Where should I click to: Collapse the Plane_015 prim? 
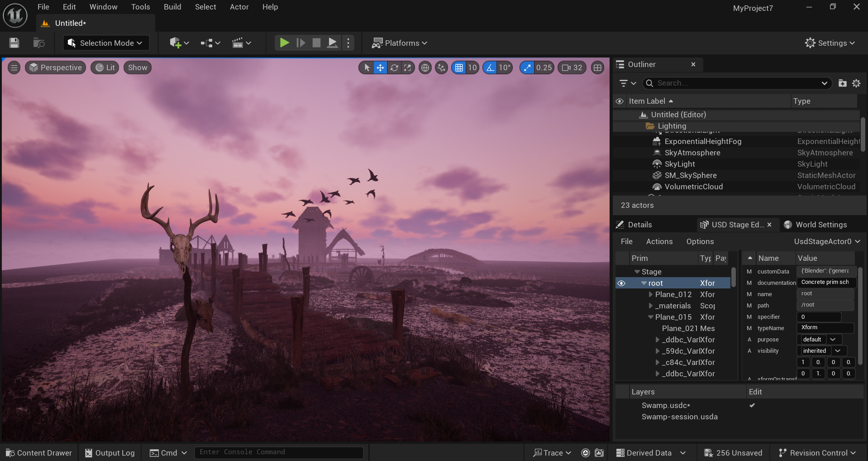pos(651,317)
